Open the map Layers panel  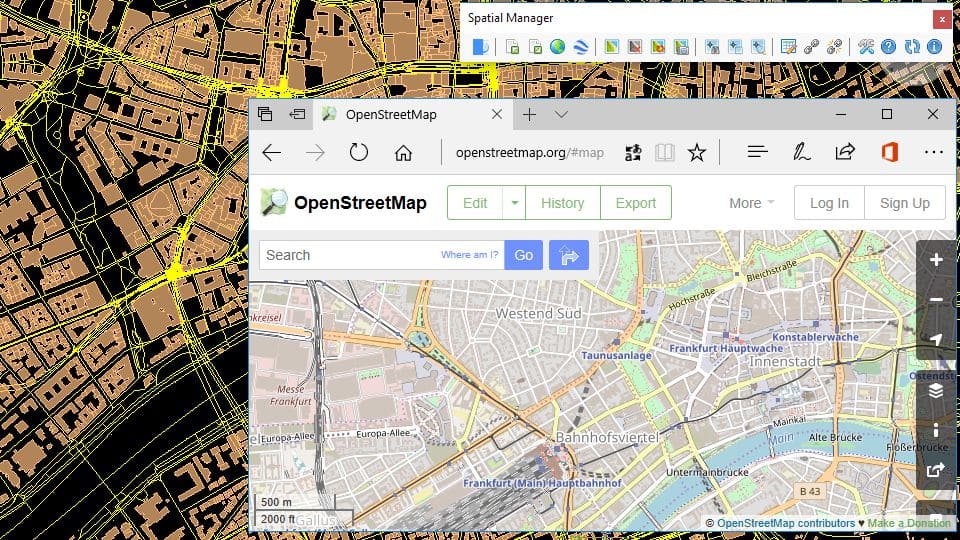click(936, 391)
